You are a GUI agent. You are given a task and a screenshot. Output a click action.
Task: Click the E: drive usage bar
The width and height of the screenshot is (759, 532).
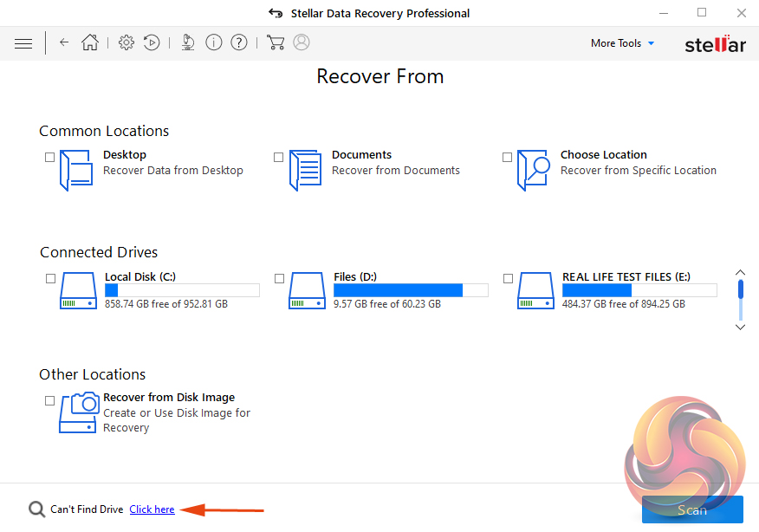639,290
